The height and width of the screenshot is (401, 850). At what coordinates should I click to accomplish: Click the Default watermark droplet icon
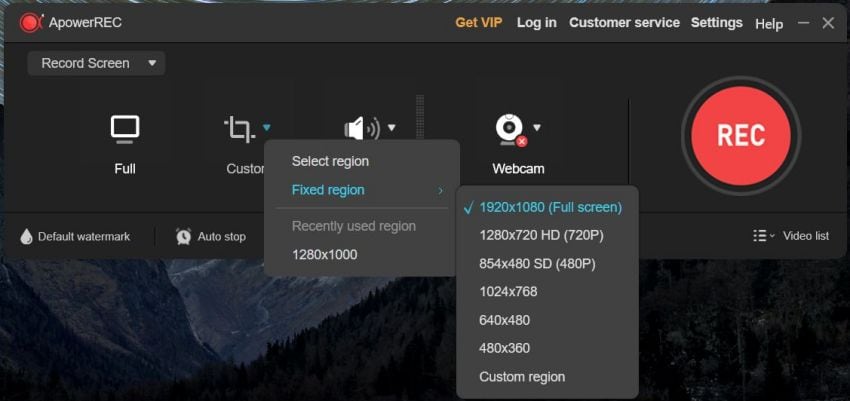coord(26,236)
